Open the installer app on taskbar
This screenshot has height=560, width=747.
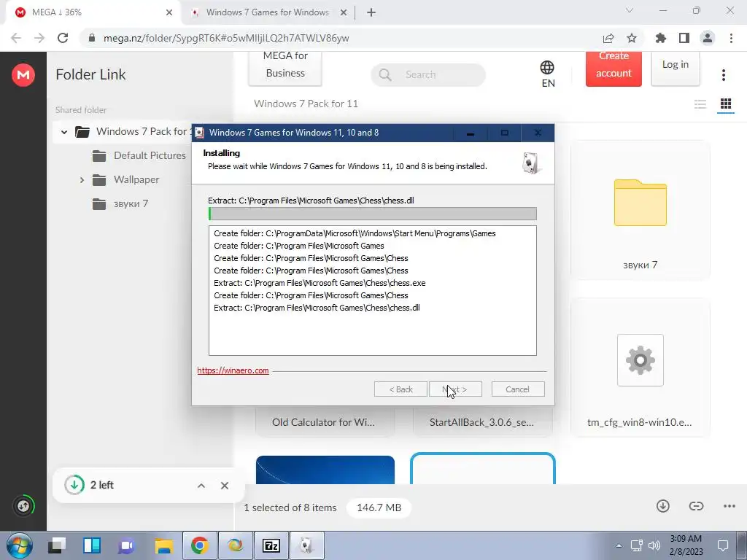click(307, 545)
